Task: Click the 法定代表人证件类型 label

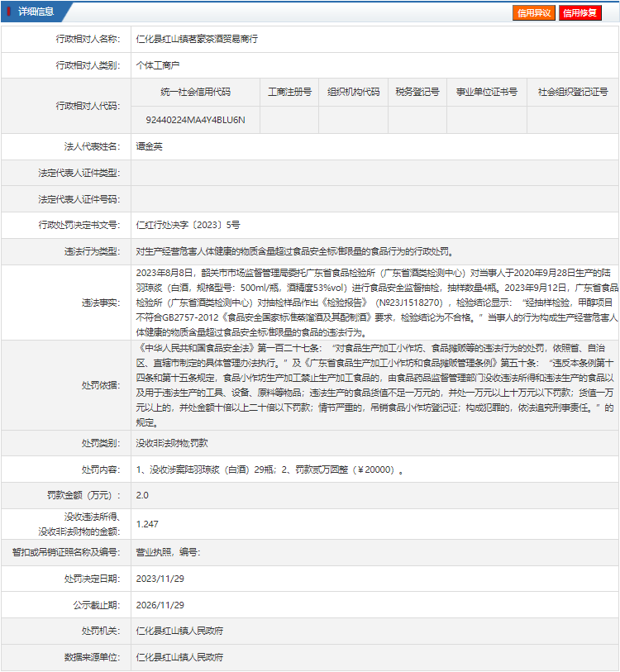Action: 79,173
